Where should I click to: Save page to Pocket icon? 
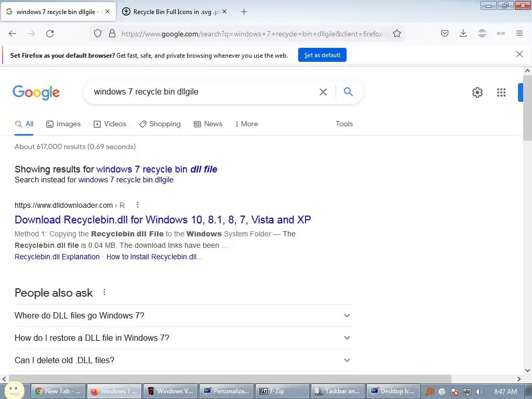[445, 33]
